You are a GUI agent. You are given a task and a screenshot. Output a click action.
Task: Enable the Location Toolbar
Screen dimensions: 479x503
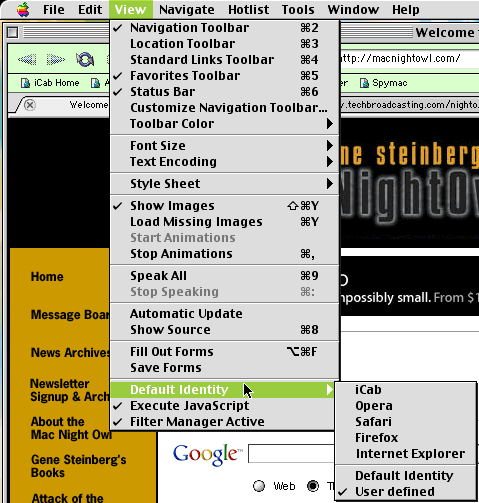(225, 44)
